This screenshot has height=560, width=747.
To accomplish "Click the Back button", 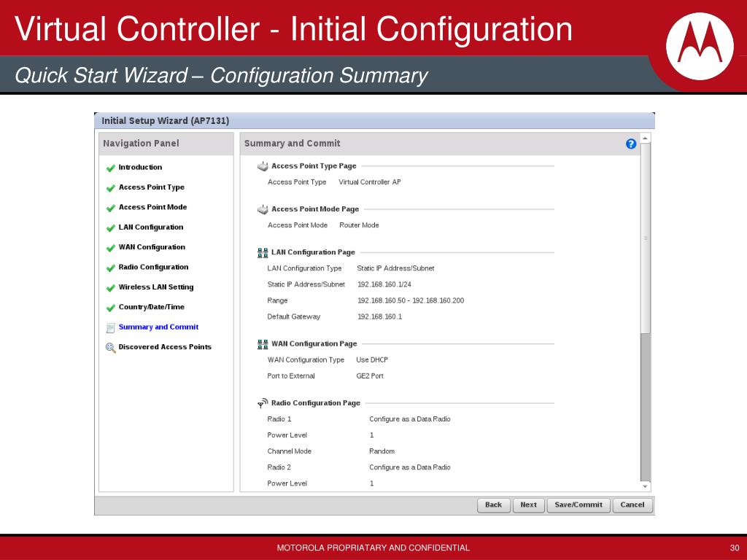I will (x=494, y=505).
